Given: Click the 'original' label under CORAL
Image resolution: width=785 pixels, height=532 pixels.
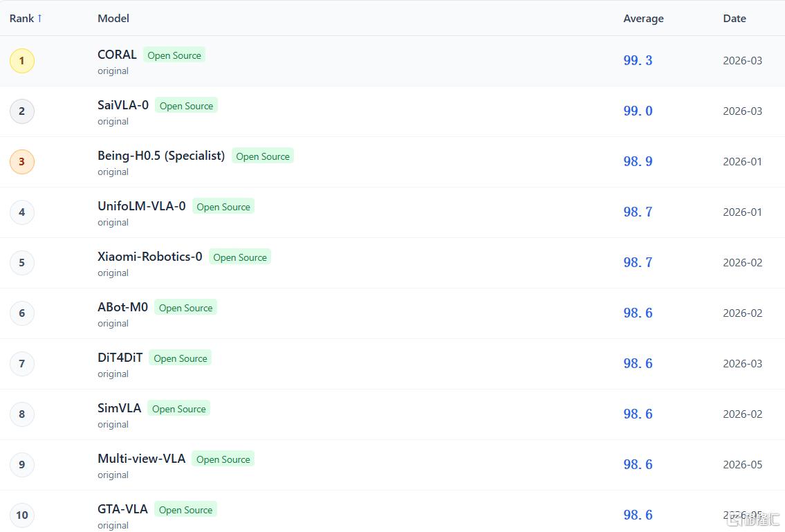Looking at the screenshot, I should [113, 71].
